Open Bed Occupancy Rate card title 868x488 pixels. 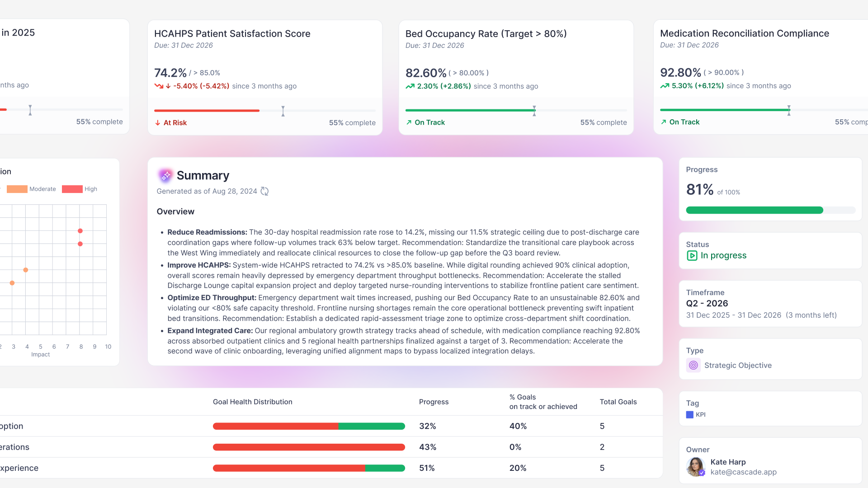(486, 34)
